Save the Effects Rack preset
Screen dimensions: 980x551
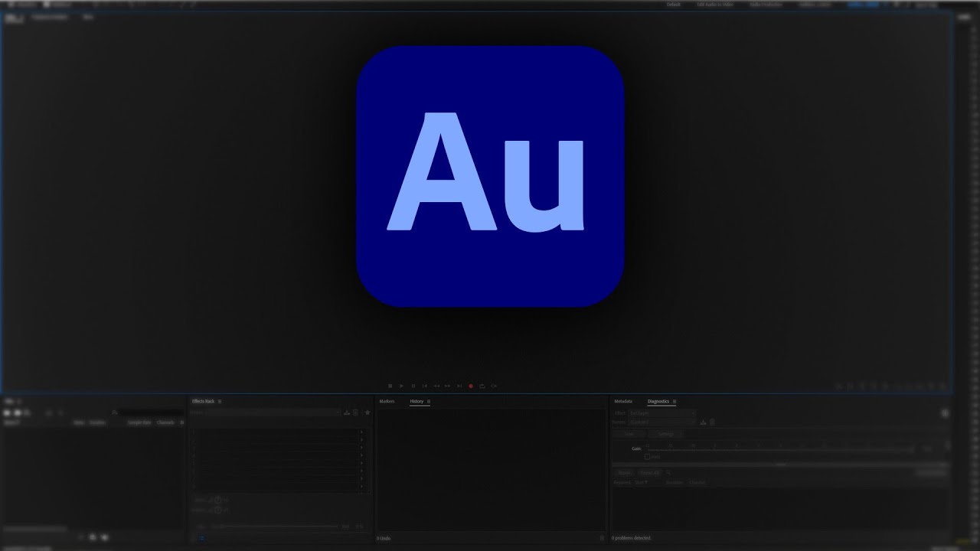[x=347, y=412]
